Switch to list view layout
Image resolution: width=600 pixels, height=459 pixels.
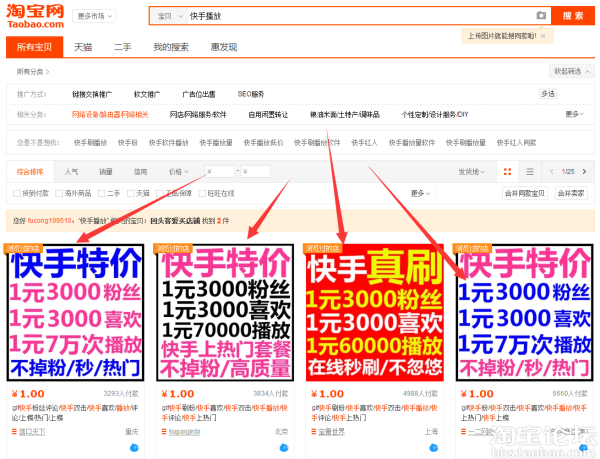click(530, 171)
